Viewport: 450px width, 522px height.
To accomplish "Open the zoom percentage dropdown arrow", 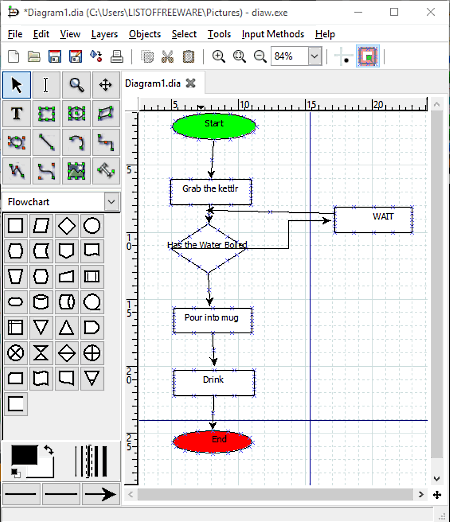I will tap(315, 56).
